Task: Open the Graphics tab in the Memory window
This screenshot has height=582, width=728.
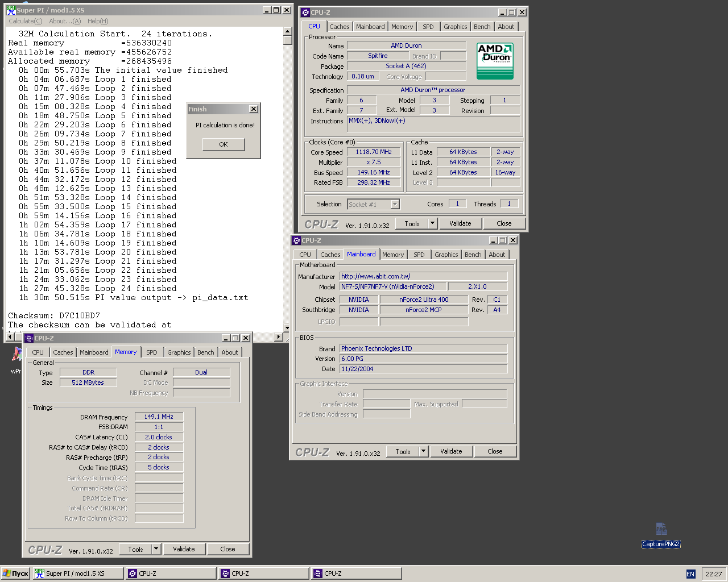Action: tap(179, 352)
